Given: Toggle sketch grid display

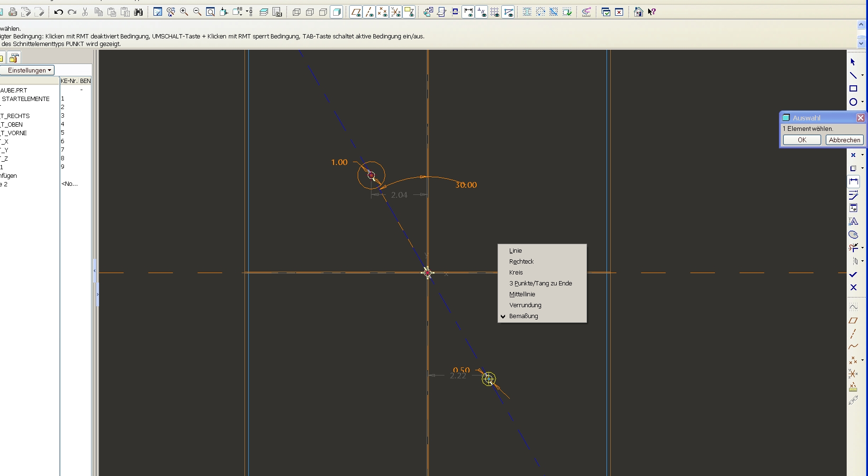Looking at the screenshot, I should click(495, 12).
